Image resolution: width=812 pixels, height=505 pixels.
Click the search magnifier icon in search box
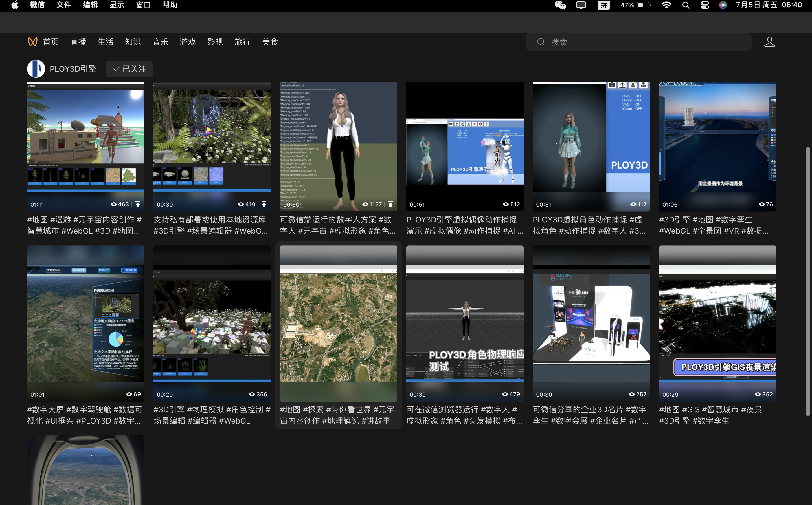pos(541,42)
